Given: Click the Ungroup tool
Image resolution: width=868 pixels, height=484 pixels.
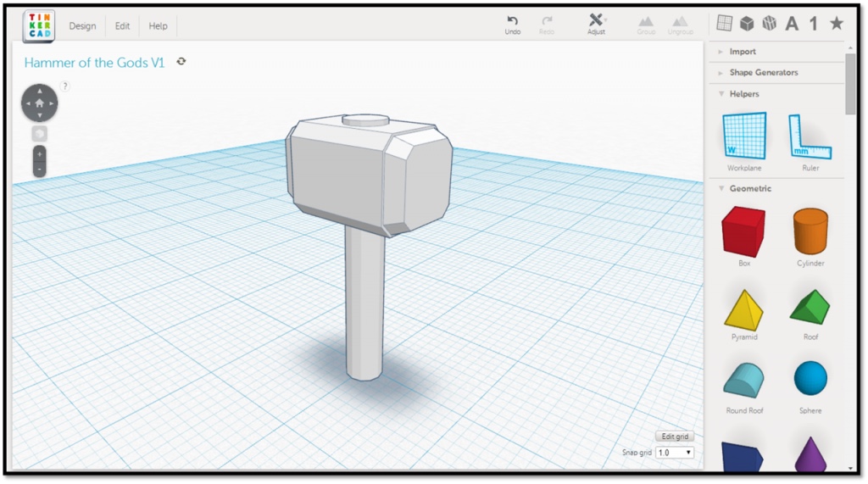Looking at the screenshot, I should tap(681, 25).
